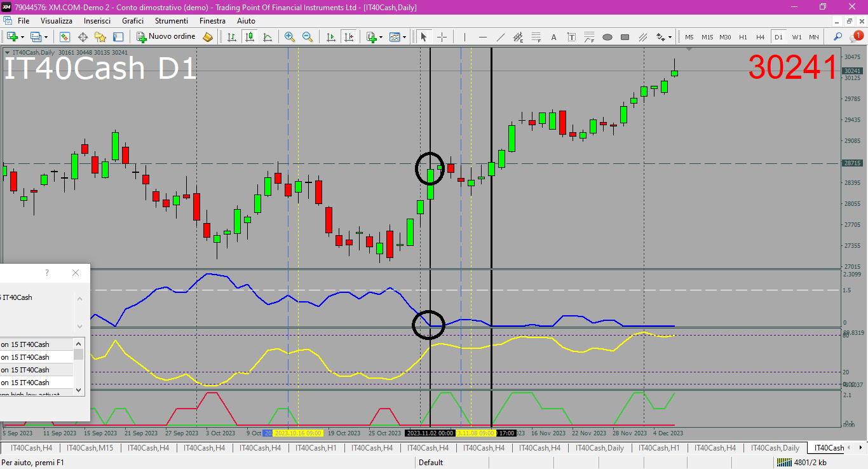Expand the Profiles dropdown arrow
Viewport: 868px width, 469px height.
pyautogui.click(x=46, y=37)
